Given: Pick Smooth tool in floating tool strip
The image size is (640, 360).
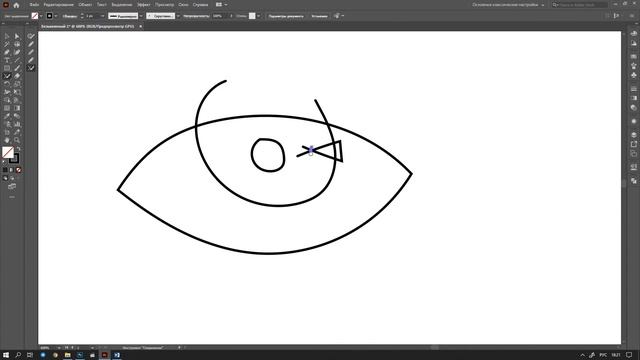Looking at the screenshot, I should pyautogui.click(x=31, y=52).
